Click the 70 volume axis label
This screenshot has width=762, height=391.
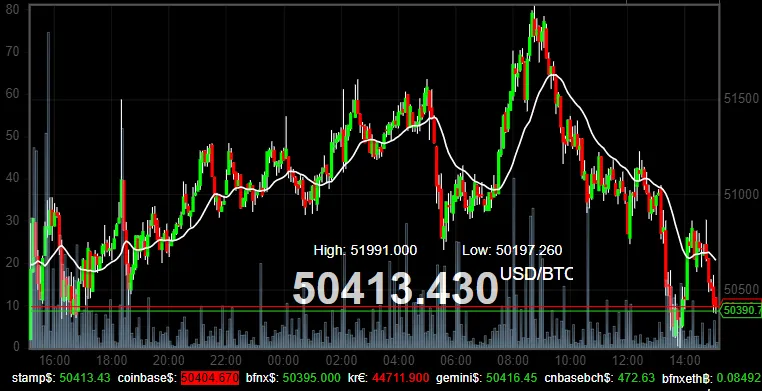(x=13, y=51)
